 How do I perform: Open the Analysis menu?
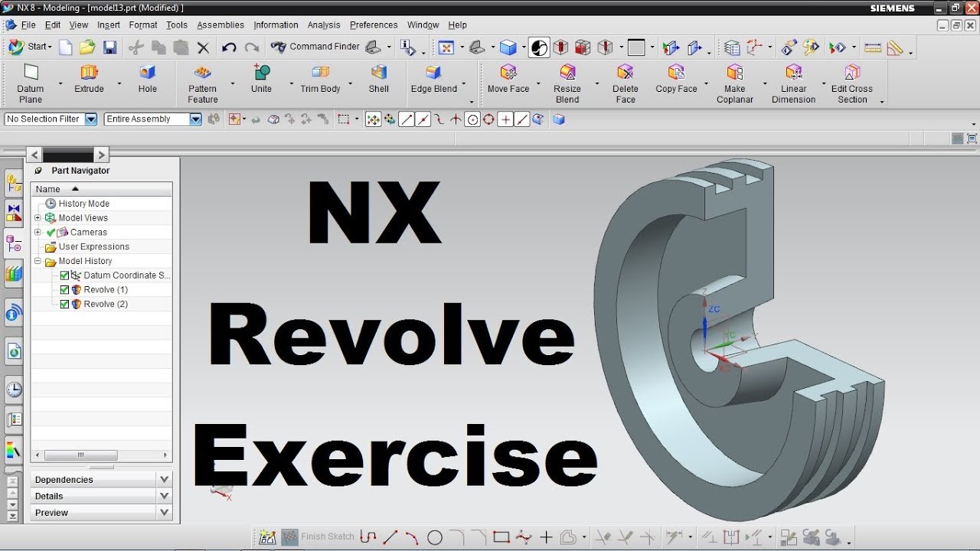[324, 25]
